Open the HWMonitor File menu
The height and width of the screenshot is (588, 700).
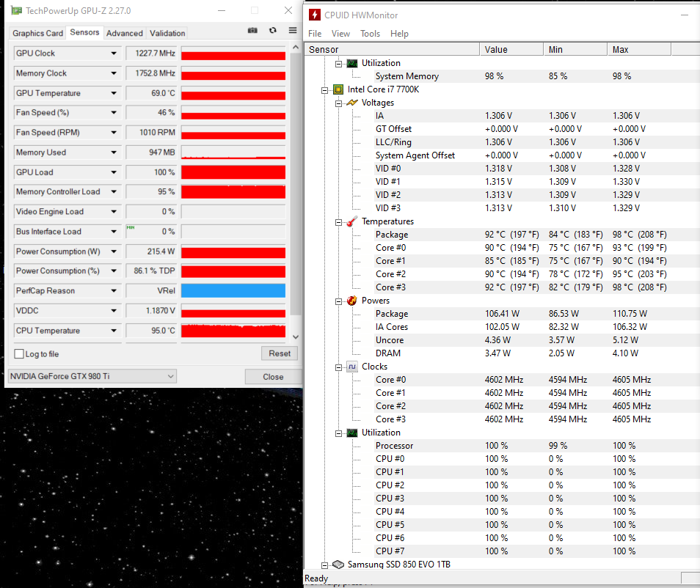point(315,34)
